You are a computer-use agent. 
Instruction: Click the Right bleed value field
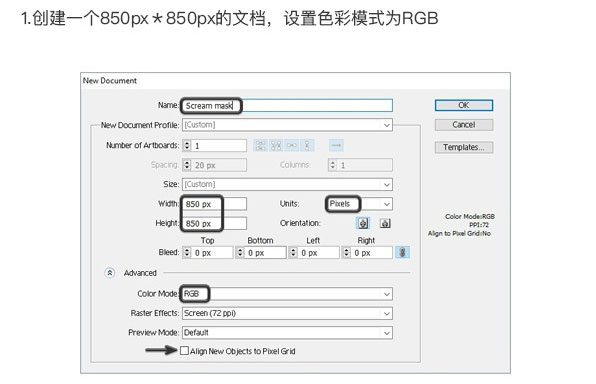[372, 252]
